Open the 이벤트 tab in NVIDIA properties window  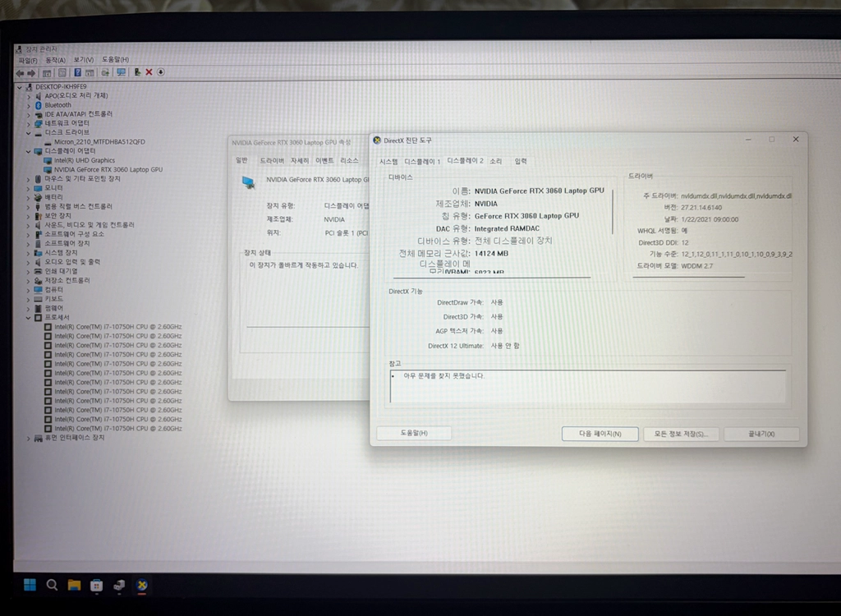point(324,161)
